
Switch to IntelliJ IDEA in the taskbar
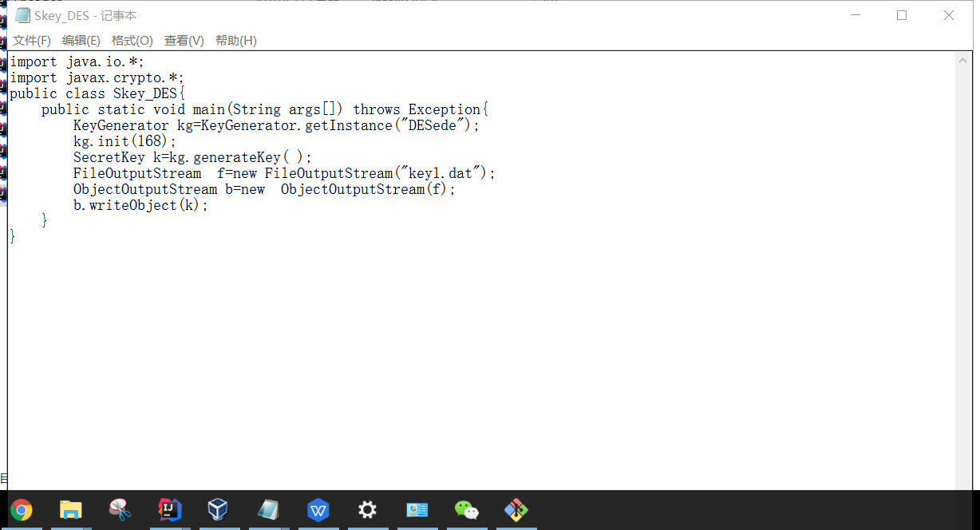pyautogui.click(x=170, y=509)
